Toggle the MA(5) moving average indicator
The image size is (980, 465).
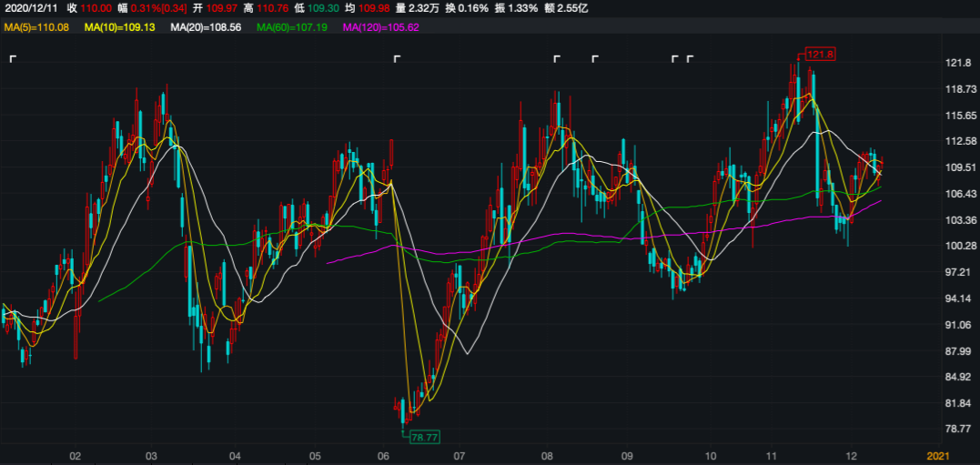click(x=35, y=27)
